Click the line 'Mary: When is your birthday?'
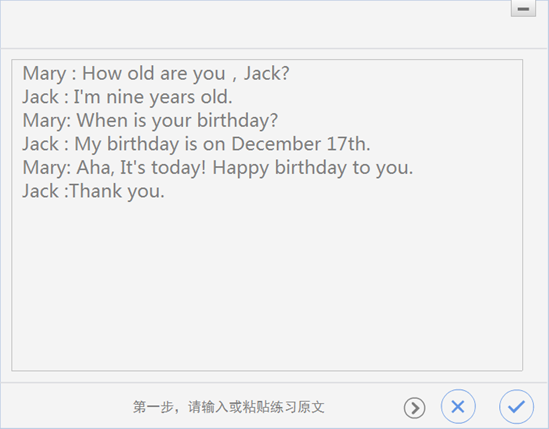This screenshot has height=429, width=549. point(150,120)
